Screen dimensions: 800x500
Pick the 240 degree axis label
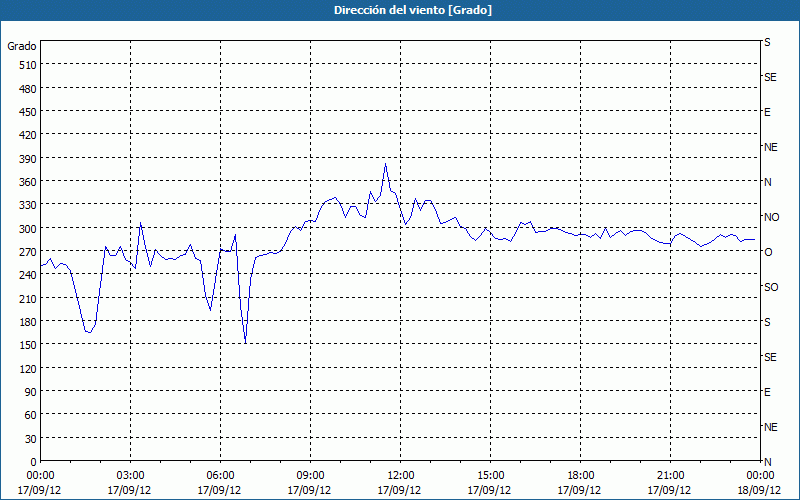[28, 276]
